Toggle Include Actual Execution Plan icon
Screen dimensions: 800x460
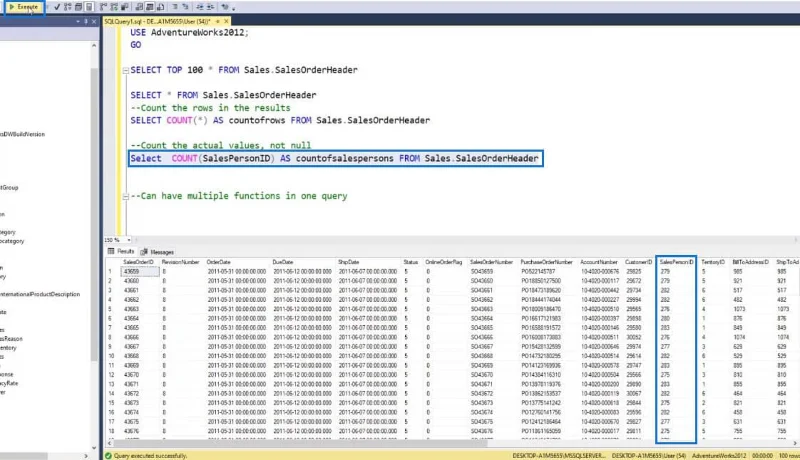point(104,7)
